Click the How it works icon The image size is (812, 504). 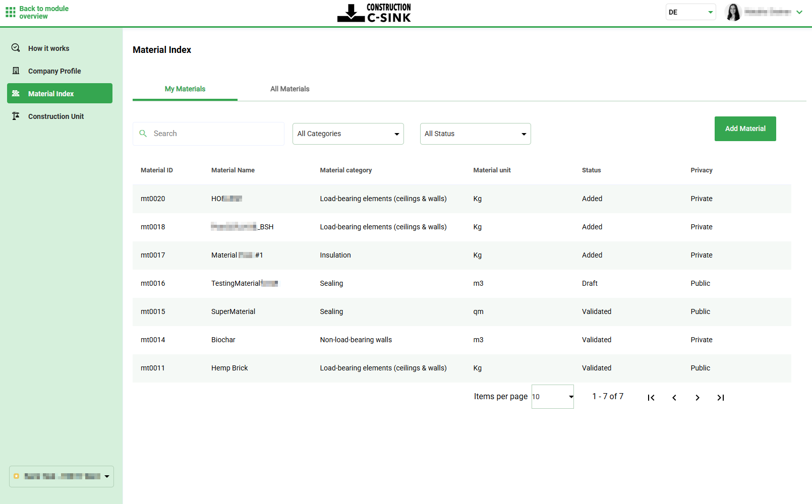(x=15, y=48)
